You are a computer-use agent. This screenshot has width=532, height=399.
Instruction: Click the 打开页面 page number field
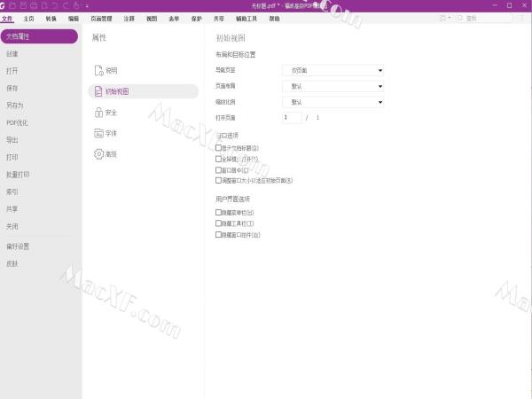point(291,117)
